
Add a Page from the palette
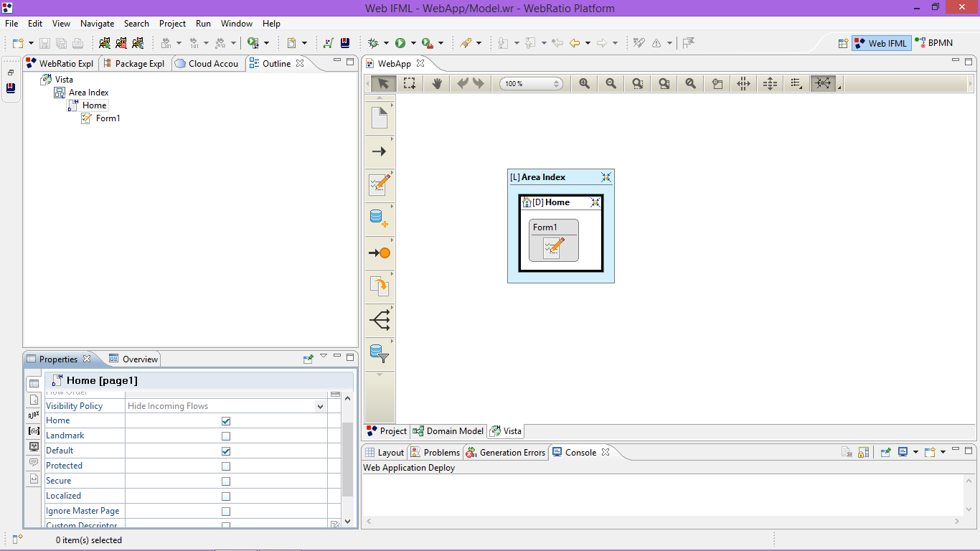(x=380, y=117)
